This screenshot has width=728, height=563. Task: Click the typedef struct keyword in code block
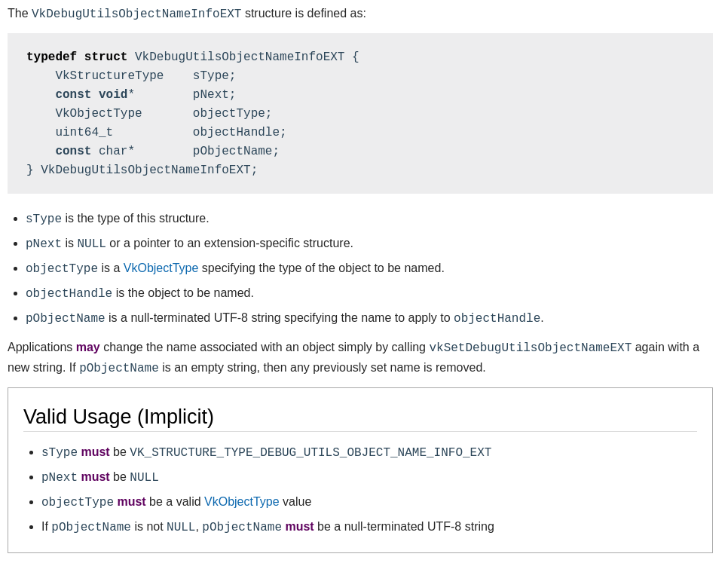coord(76,57)
